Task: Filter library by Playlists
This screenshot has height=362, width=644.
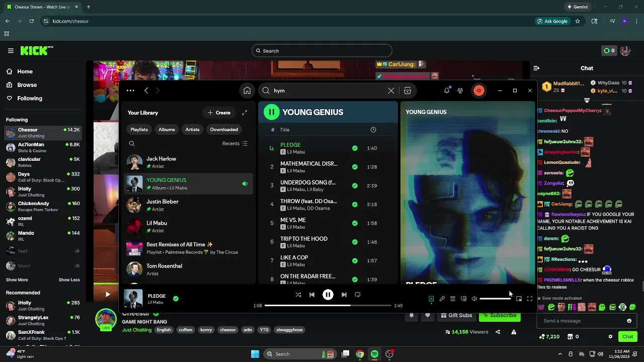Action: click(x=139, y=129)
